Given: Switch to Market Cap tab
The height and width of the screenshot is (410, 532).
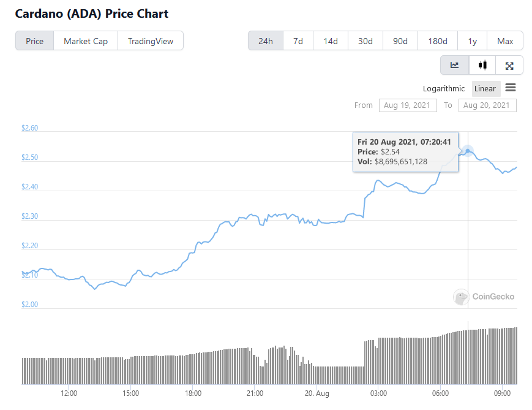Looking at the screenshot, I should click(x=86, y=41).
